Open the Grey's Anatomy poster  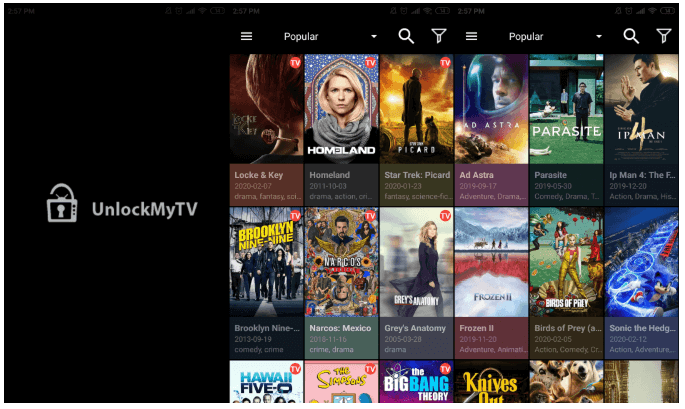(417, 262)
